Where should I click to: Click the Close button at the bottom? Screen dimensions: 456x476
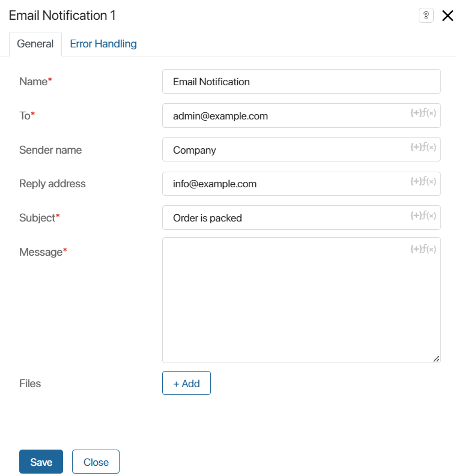point(96,462)
